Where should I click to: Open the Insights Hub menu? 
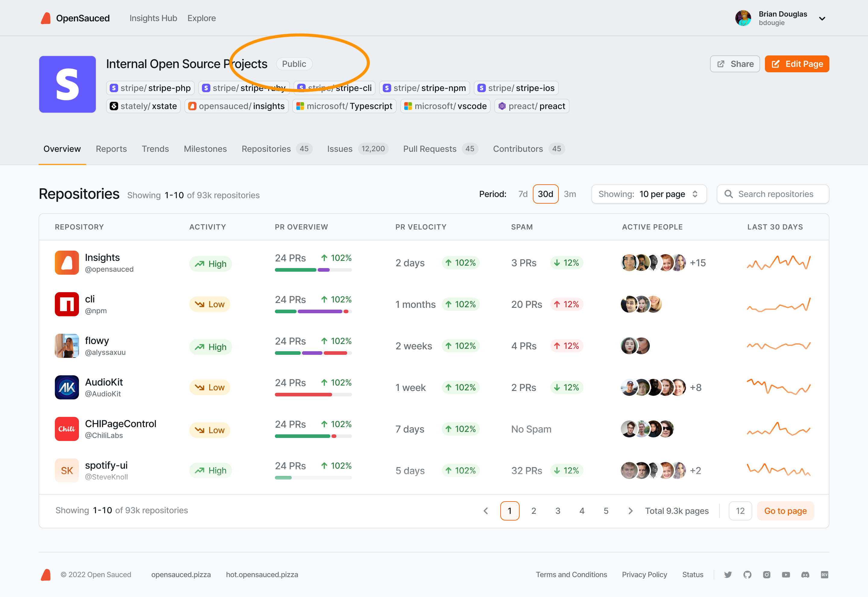(153, 18)
